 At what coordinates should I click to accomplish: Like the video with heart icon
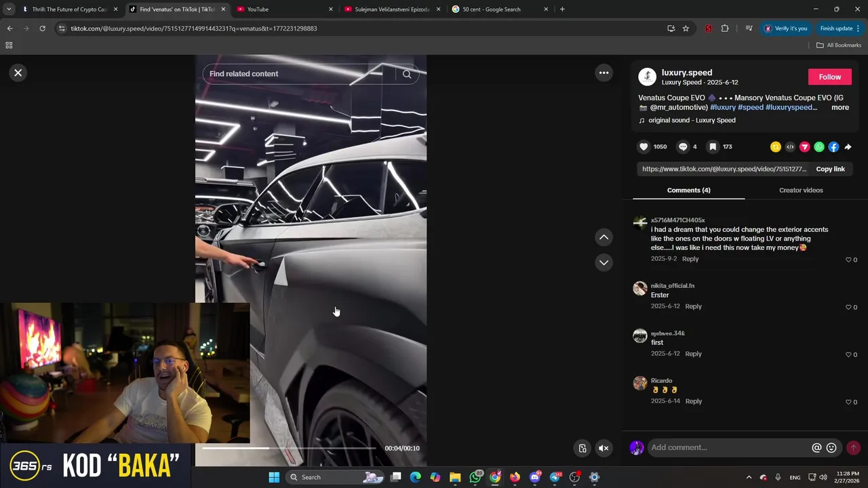[644, 146]
